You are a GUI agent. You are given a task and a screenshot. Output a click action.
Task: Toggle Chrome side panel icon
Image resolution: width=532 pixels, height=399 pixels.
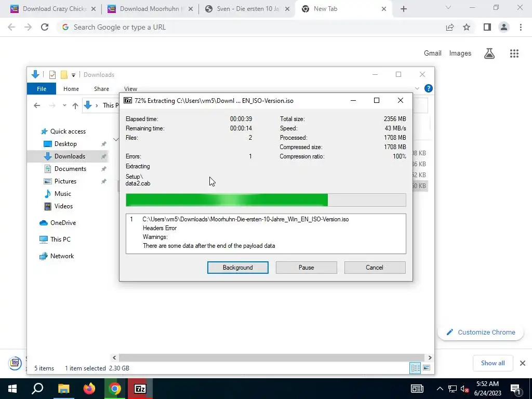[487, 27]
